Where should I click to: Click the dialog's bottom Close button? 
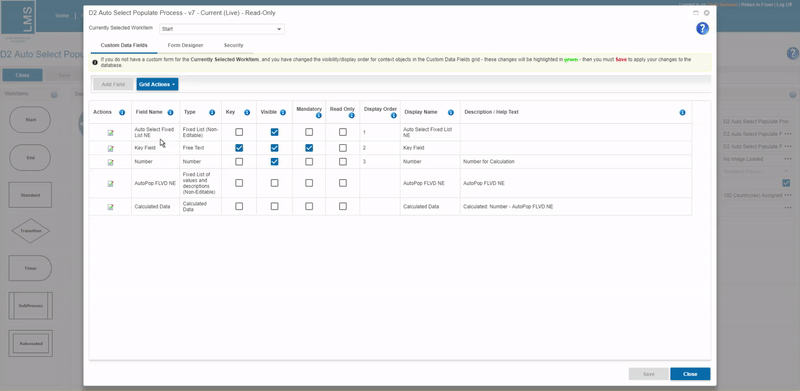click(690, 374)
